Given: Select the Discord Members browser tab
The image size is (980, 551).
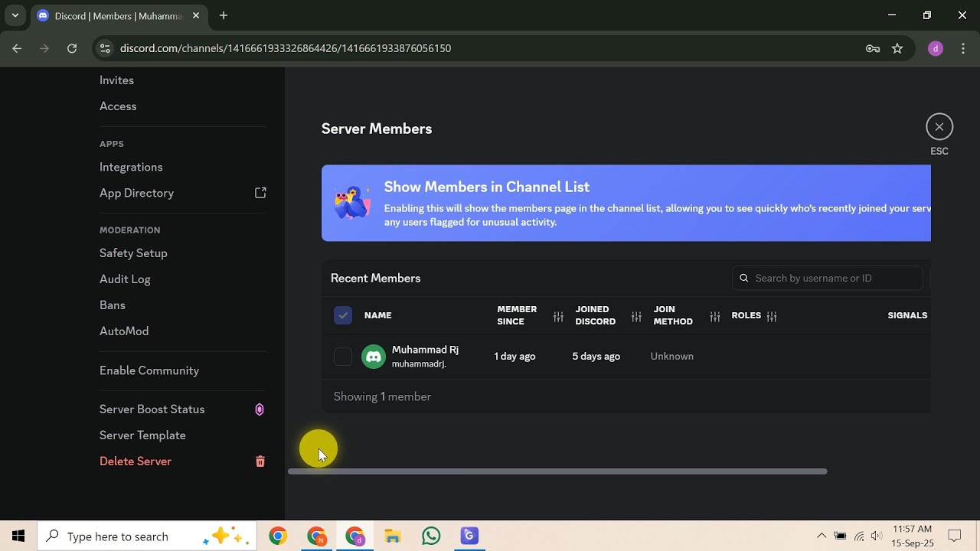Looking at the screenshot, I should pos(119,16).
